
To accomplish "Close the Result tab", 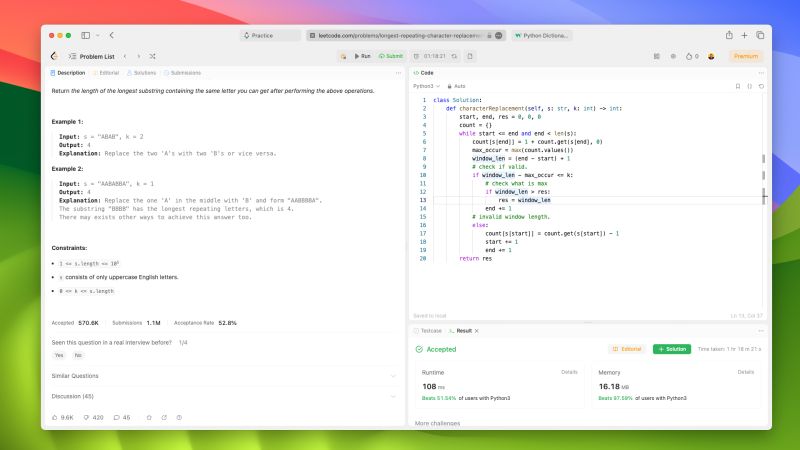I will [477, 331].
